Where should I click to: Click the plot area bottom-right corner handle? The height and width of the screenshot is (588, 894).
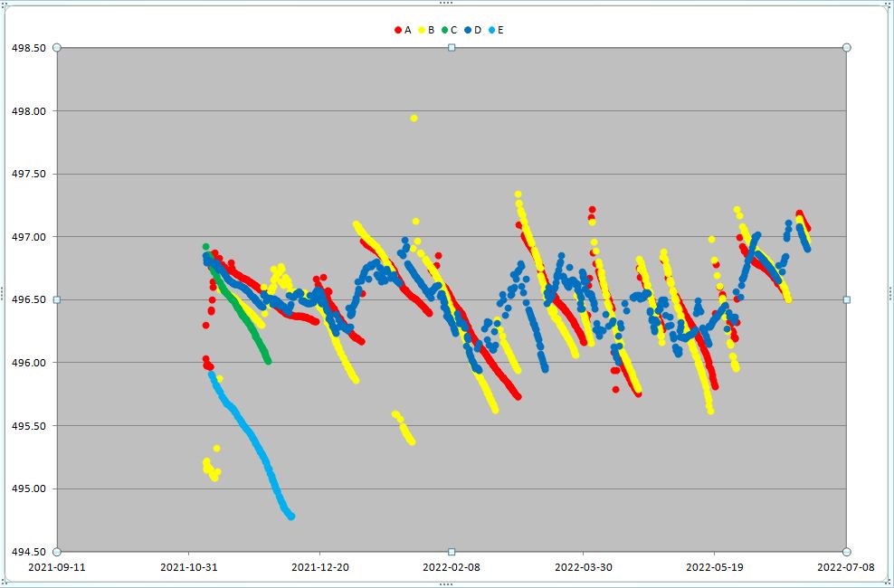[847, 552]
